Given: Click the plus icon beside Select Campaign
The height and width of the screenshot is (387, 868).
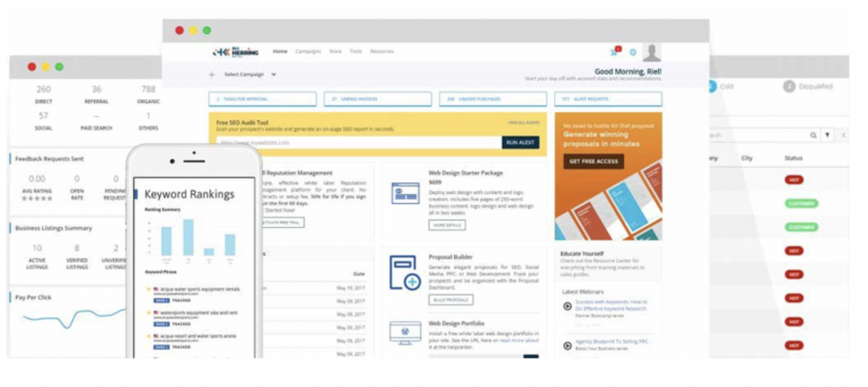Looking at the screenshot, I should (212, 75).
